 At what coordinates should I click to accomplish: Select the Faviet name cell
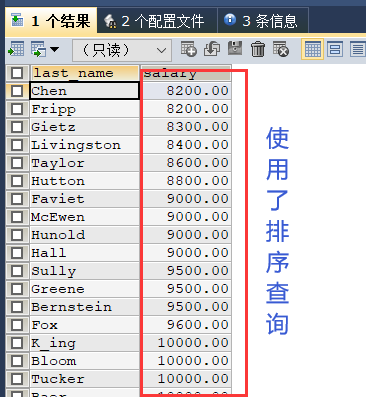point(85,199)
